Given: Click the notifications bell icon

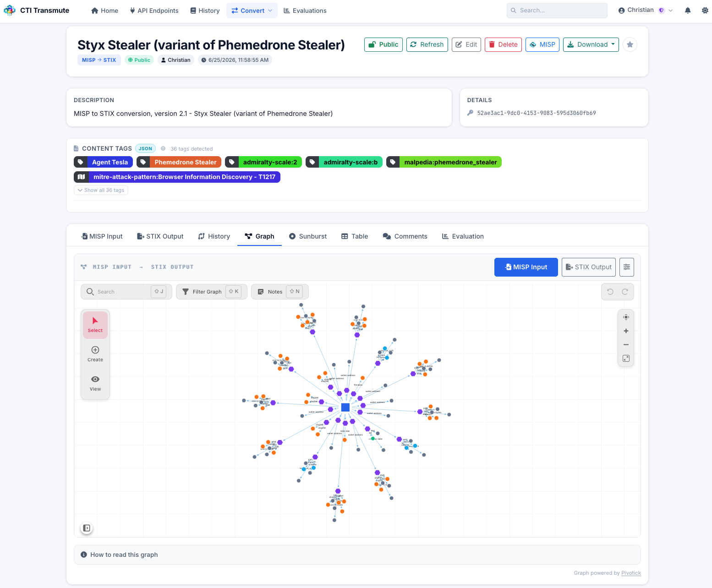Looking at the screenshot, I should click(x=687, y=11).
